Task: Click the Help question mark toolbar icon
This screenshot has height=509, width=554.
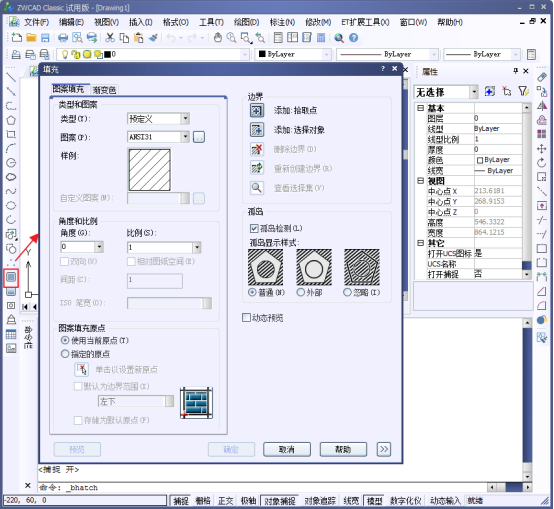Action: point(353,37)
